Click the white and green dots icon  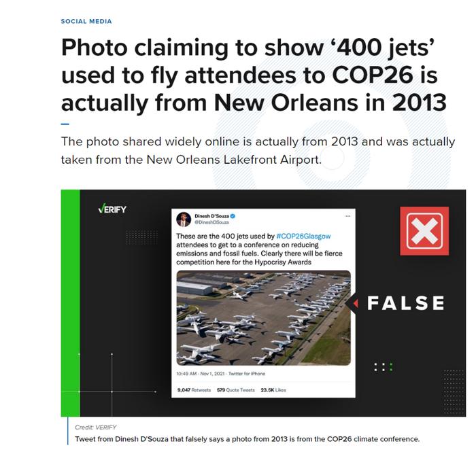pos(383,367)
